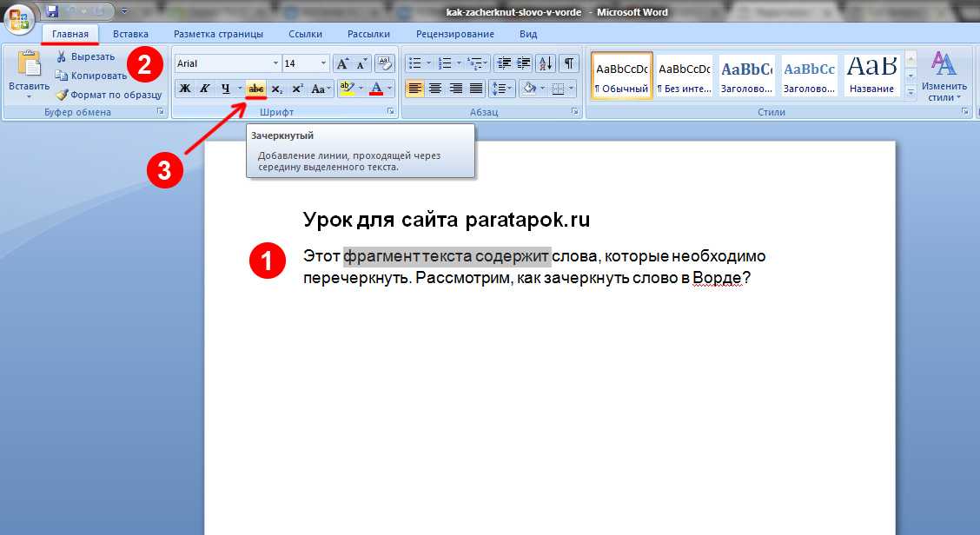The image size is (980, 535).
Task: Expand the Вставить paste options arrow
Action: coord(29,97)
